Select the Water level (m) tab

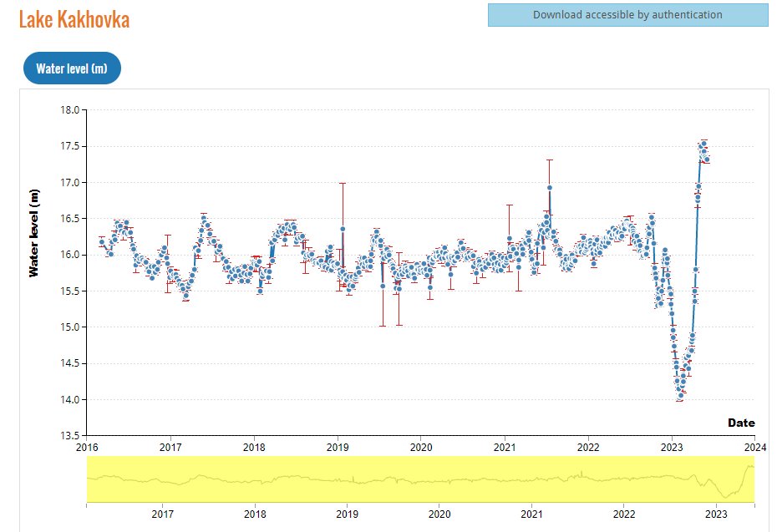[72, 68]
